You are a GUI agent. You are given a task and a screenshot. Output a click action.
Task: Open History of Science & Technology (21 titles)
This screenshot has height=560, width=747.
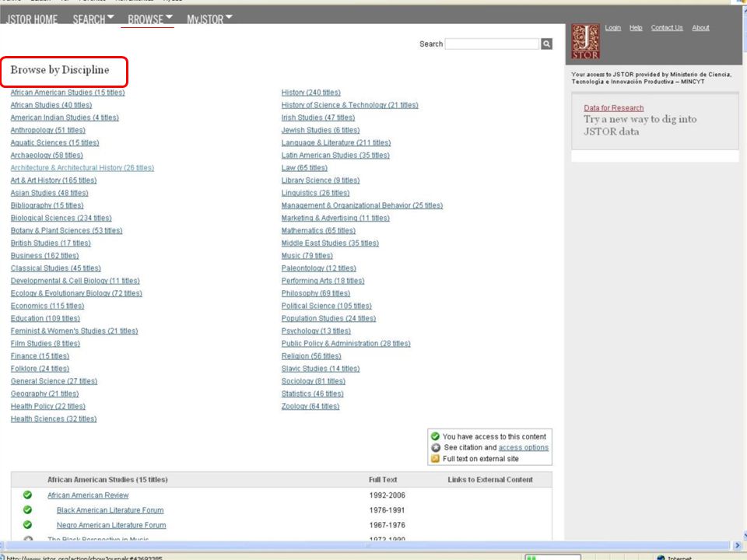coord(349,105)
